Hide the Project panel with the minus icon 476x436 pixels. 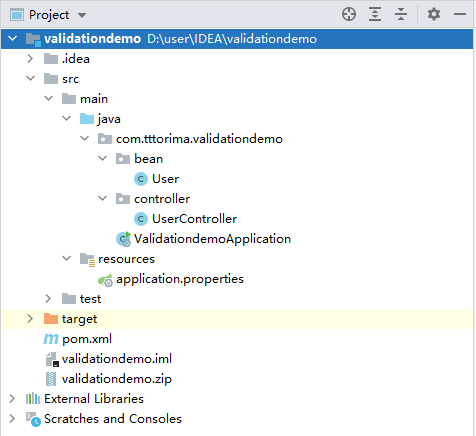(x=460, y=14)
